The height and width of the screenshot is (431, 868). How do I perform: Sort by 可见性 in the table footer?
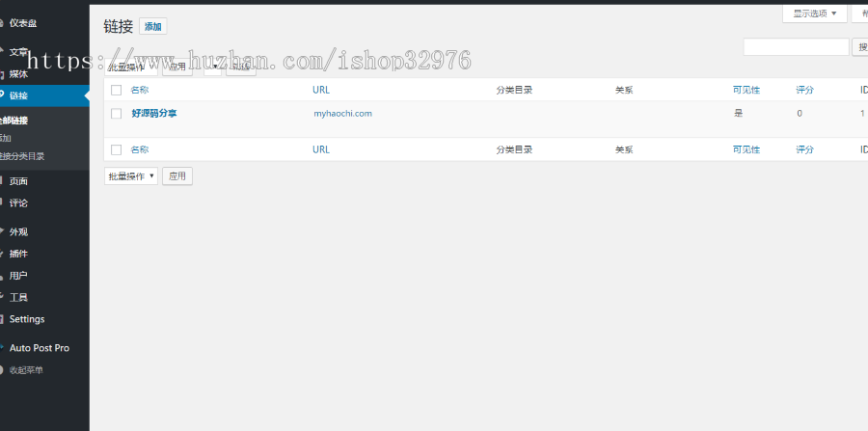pos(746,150)
